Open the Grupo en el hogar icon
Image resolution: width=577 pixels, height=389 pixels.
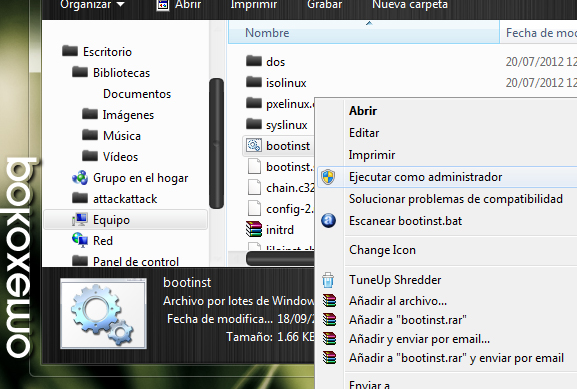click(x=80, y=177)
